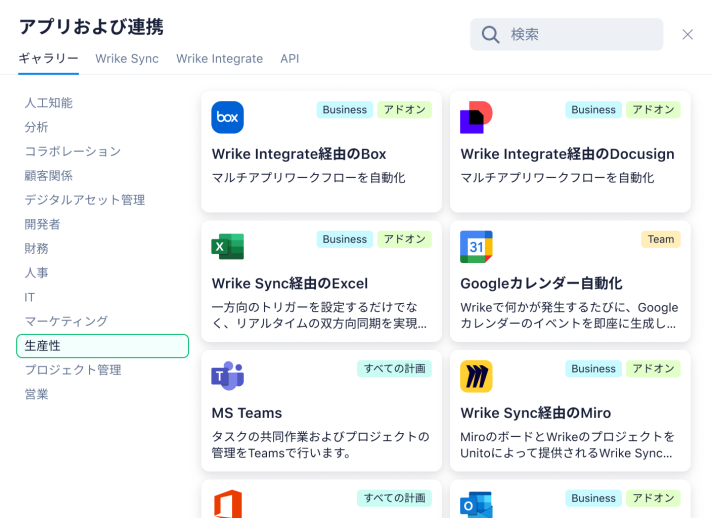Open the Wrike Integrate tab
712x518 pixels.
[x=219, y=59]
